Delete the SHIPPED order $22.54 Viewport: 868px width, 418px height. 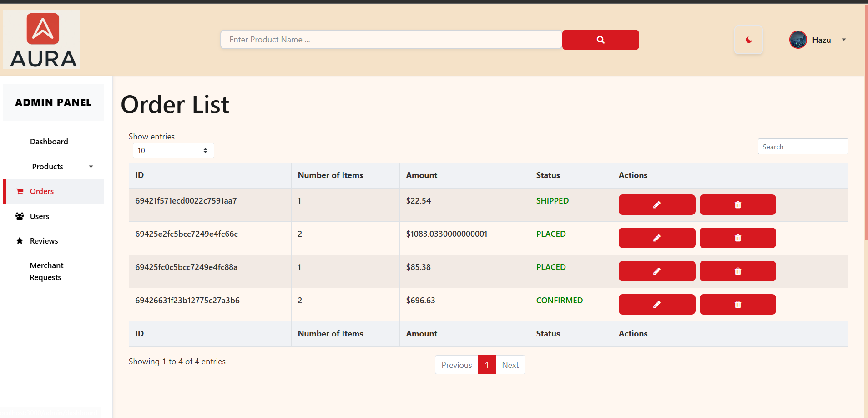pyautogui.click(x=738, y=205)
